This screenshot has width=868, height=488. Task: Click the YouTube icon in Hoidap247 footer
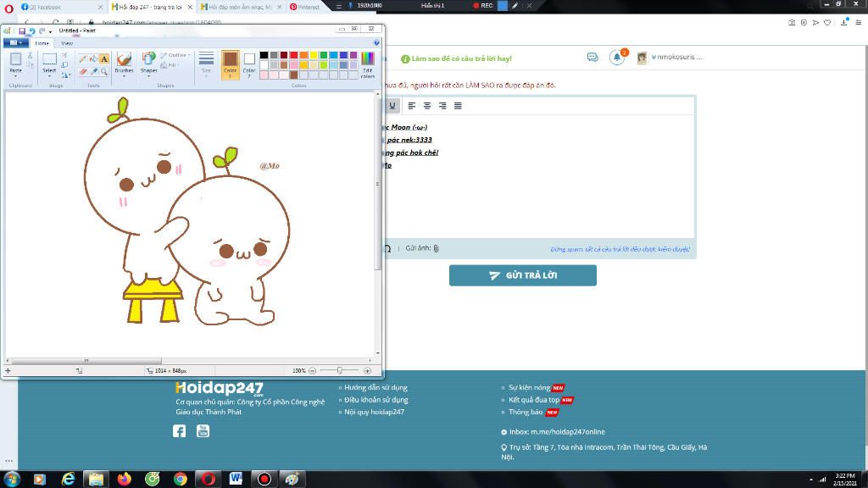coord(203,431)
